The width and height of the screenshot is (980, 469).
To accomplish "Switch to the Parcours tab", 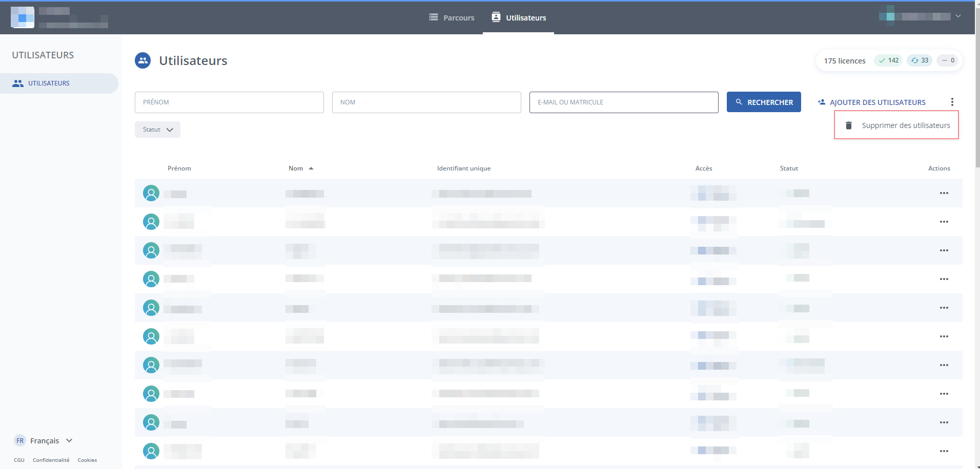I will click(x=452, y=17).
